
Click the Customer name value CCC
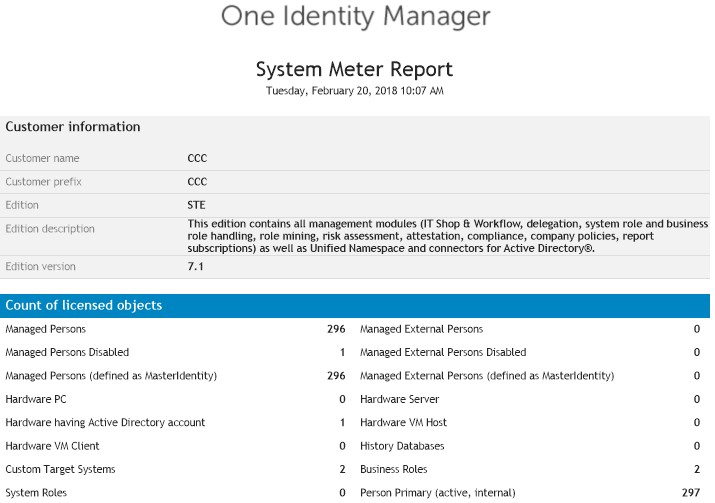click(197, 158)
